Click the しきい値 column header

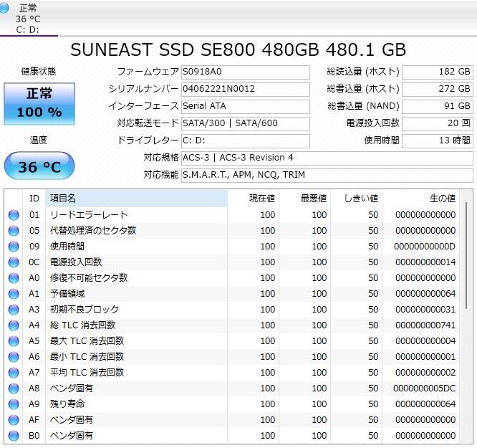358,198
